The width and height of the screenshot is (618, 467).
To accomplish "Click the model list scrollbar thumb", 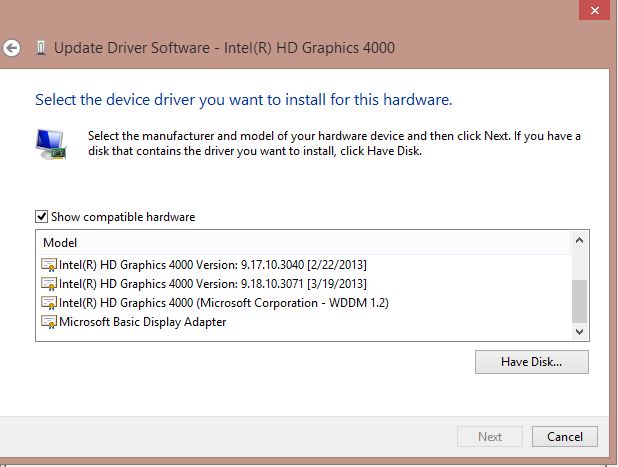I will [579, 301].
